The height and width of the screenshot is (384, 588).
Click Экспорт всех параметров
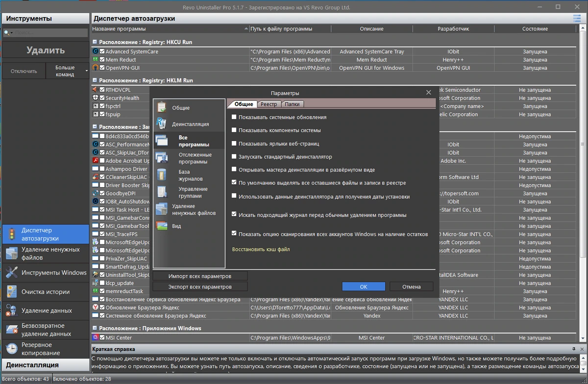[x=200, y=287]
